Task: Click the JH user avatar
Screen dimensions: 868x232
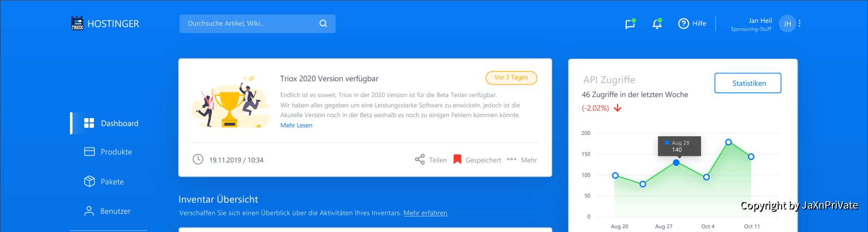Action: pyautogui.click(x=787, y=23)
